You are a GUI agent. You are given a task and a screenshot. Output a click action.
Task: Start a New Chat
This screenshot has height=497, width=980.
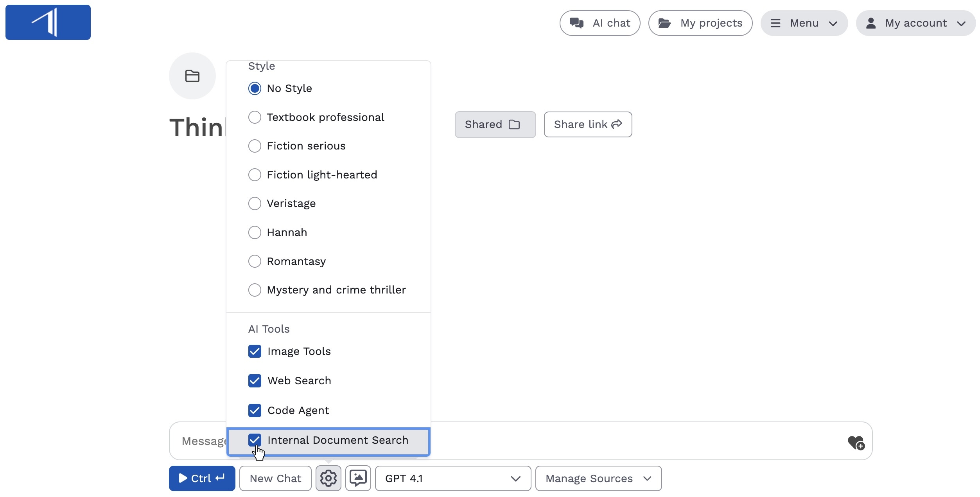(x=275, y=478)
